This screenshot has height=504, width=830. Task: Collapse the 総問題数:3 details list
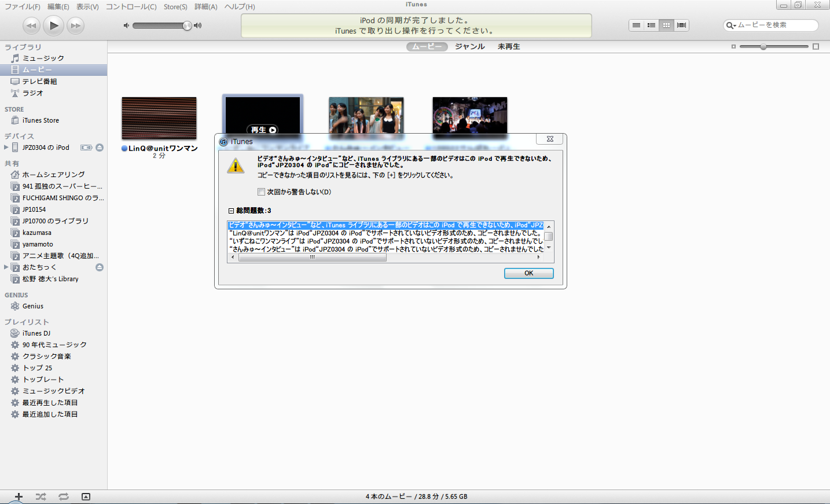click(231, 211)
